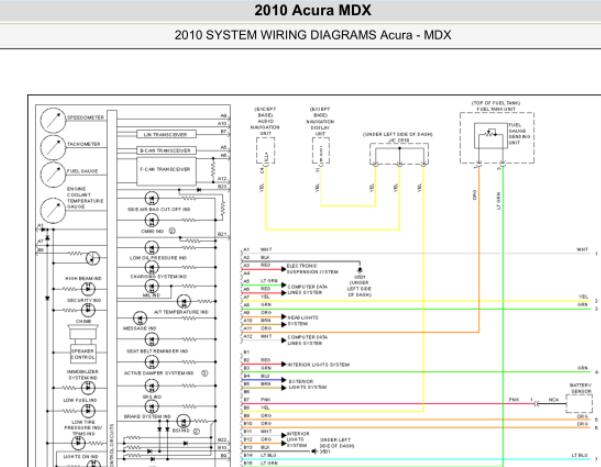Screen dimensions: 601x467
Task: Click the chime speaker symbol
Action: pos(83,331)
